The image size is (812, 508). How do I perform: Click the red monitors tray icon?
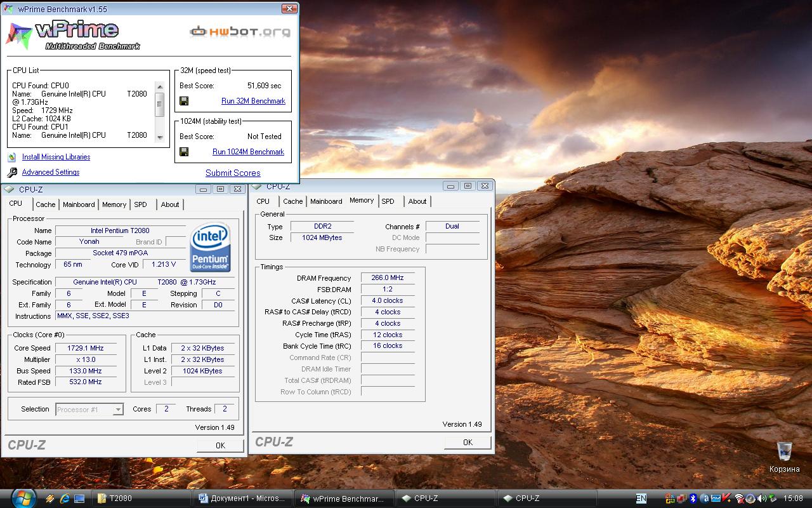681,498
